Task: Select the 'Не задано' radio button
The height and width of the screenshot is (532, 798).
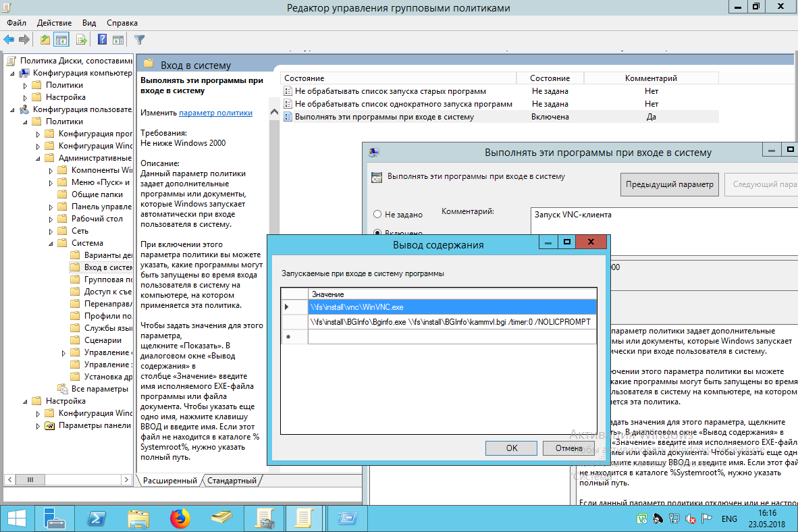Action: (x=377, y=214)
